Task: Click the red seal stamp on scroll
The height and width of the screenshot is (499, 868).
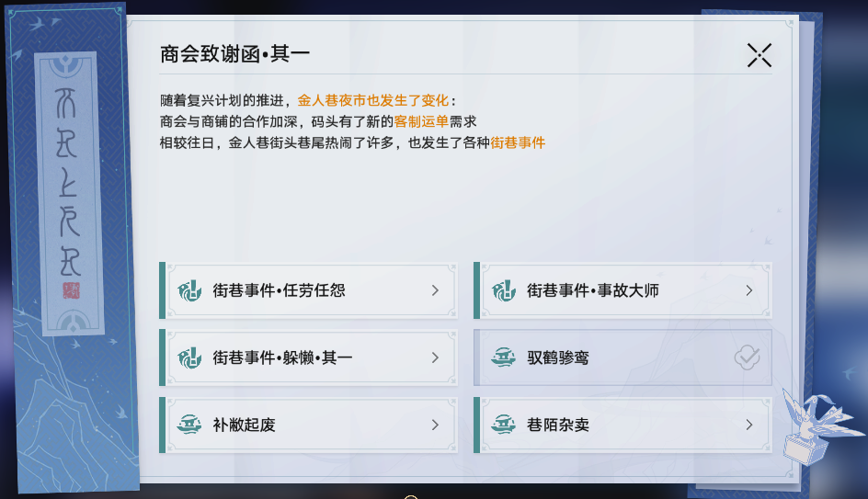Action: click(x=71, y=290)
